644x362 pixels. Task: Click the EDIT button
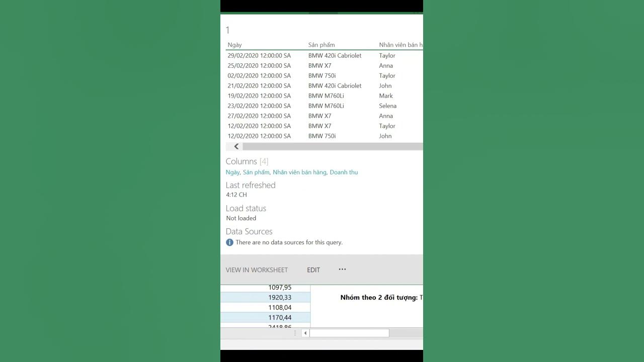point(313,270)
